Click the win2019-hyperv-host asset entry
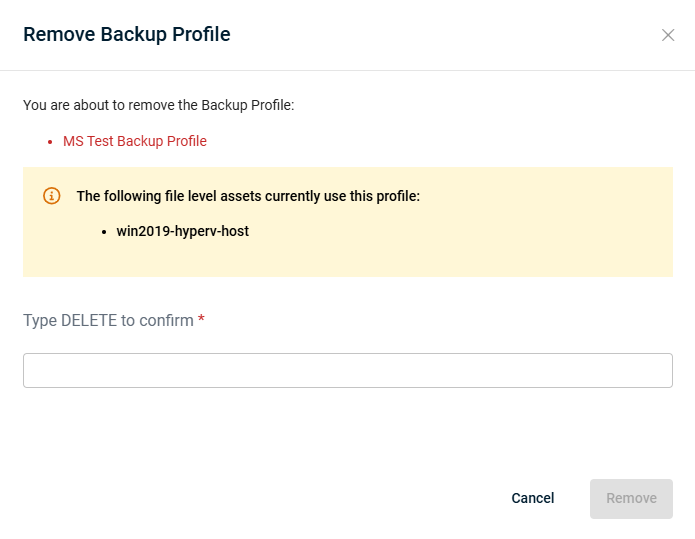Image resolution: width=695 pixels, height=539 pixels. 183,231
